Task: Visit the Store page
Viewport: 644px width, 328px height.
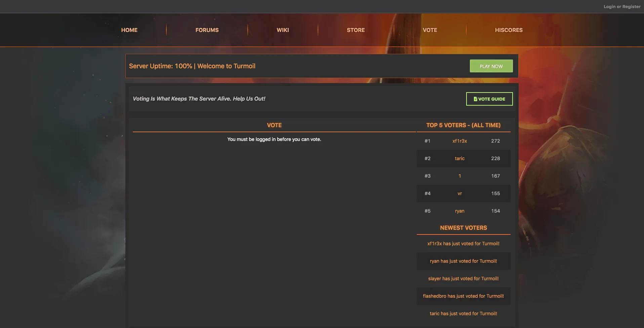Action: (x=356, y=30)
